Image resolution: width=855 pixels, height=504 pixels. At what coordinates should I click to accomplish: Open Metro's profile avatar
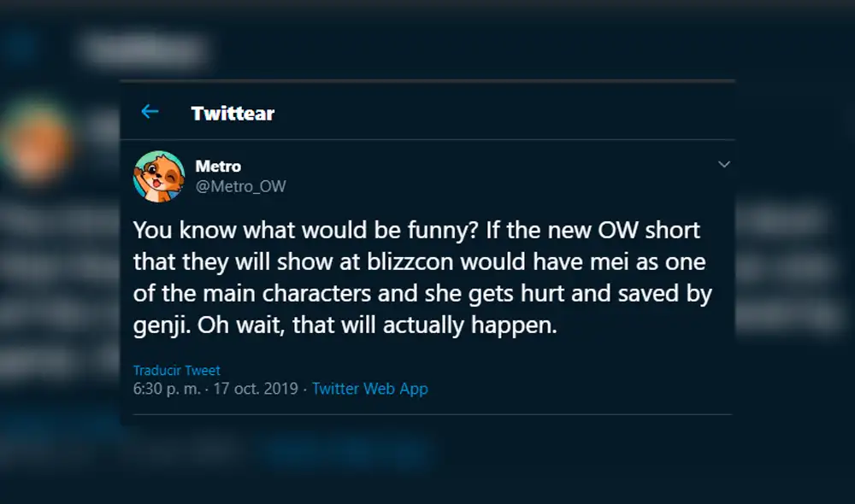159,175
